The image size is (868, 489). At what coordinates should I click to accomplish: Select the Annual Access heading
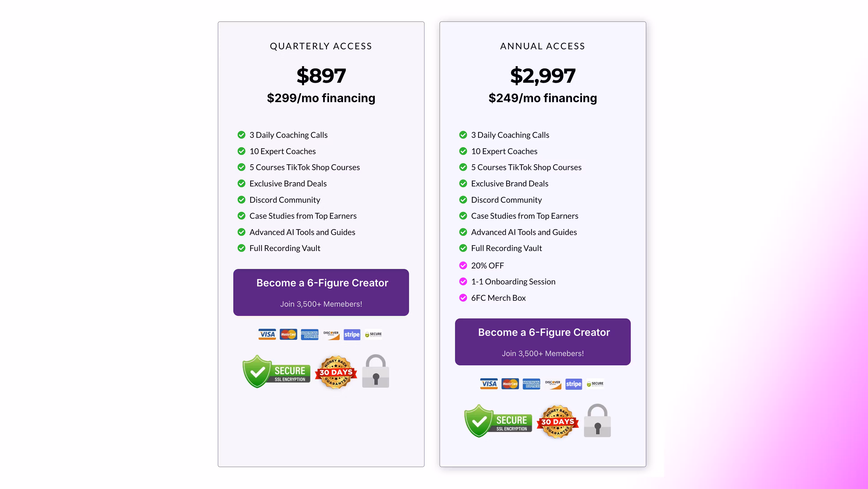point(542,46)
